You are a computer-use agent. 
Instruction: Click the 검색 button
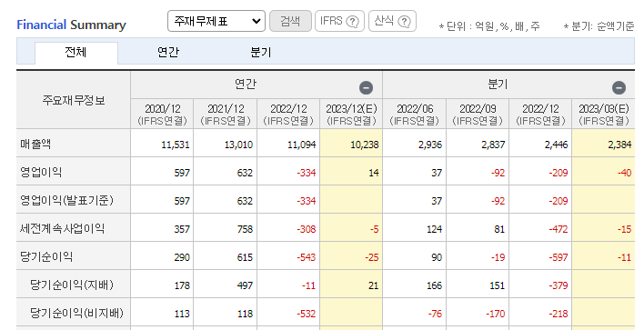tap(290, 21)
